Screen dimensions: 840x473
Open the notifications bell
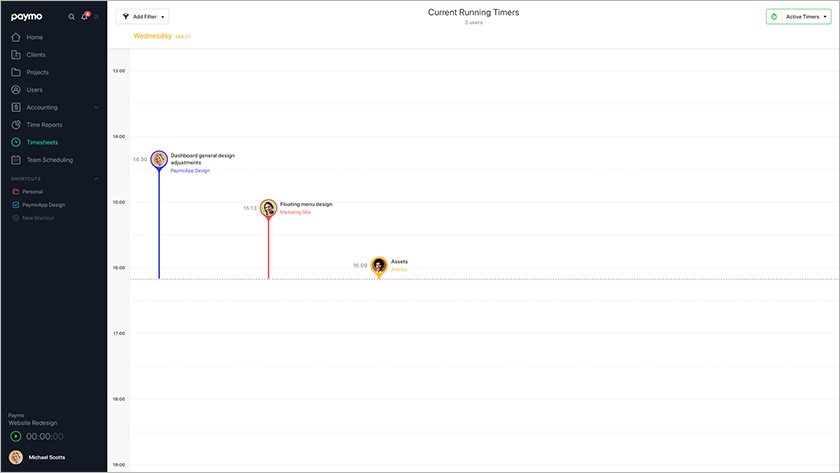coord(85,17)
